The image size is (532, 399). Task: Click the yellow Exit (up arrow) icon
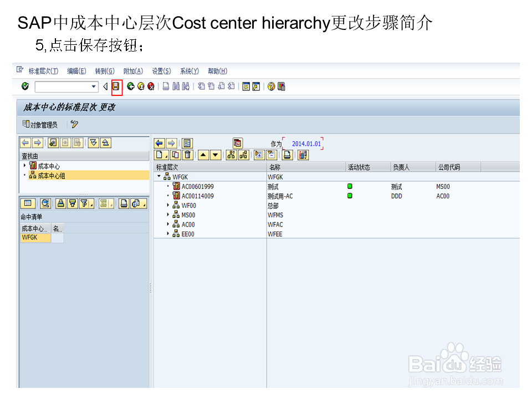point(141,86)
